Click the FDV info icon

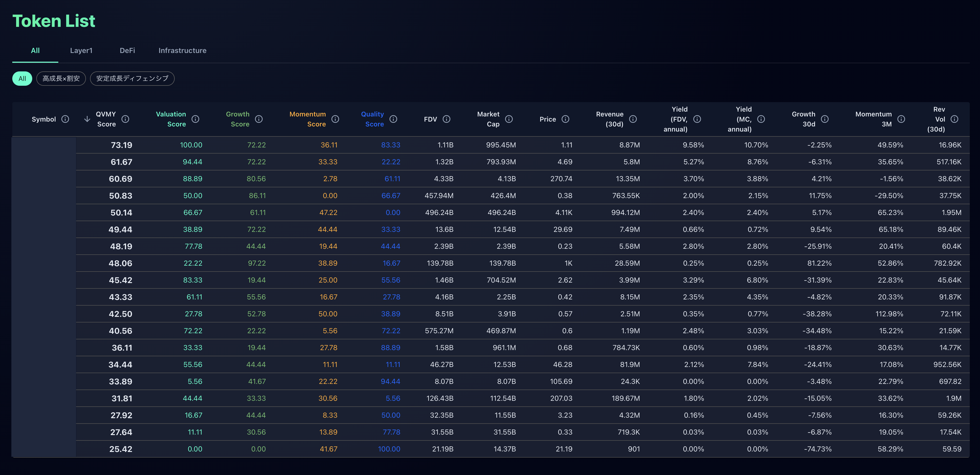(x=447, y=119)
